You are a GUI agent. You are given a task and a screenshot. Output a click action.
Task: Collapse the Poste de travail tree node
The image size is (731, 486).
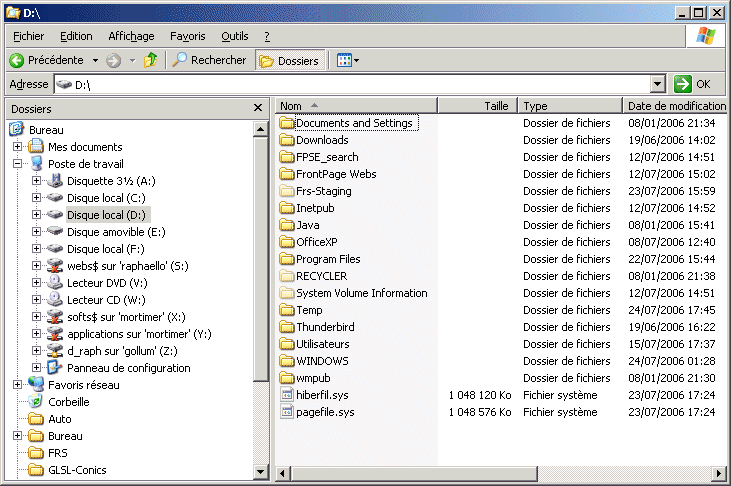tap(18, 164)
